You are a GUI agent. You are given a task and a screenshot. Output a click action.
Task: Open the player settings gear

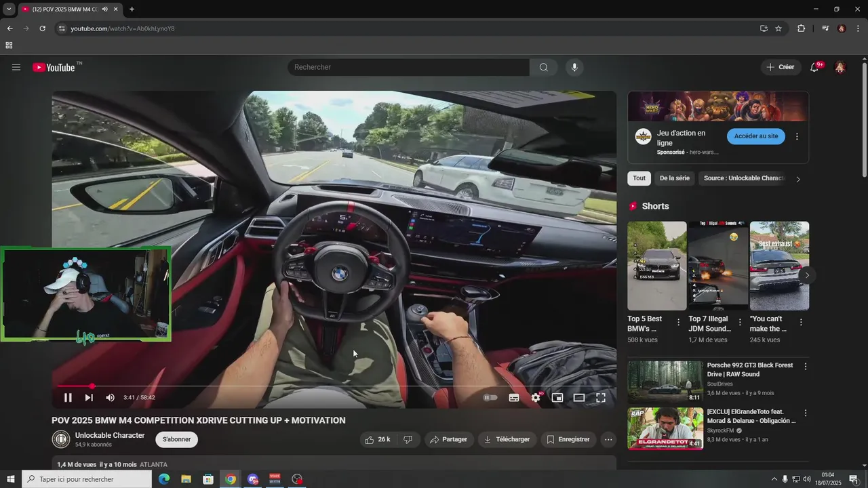click(x=536, y=398)
